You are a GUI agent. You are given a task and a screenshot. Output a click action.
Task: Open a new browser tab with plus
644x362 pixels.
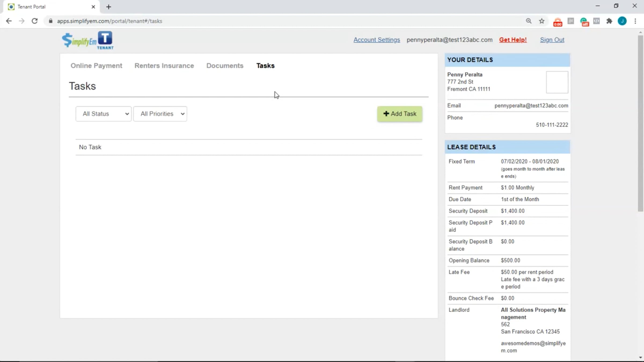(x=108, y=7)
